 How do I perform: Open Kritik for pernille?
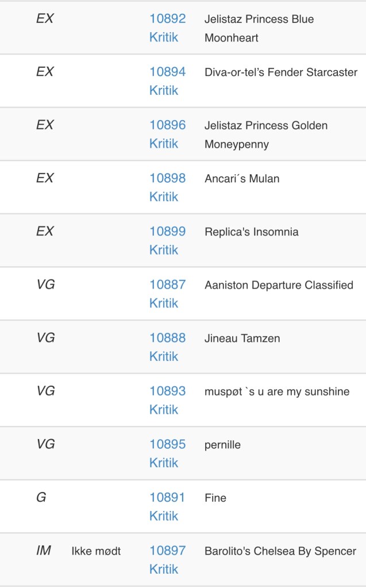tap(164, 463)
